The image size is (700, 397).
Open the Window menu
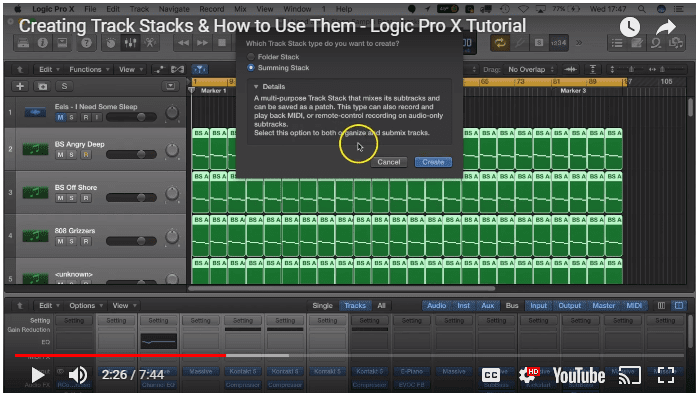[297, 9]
